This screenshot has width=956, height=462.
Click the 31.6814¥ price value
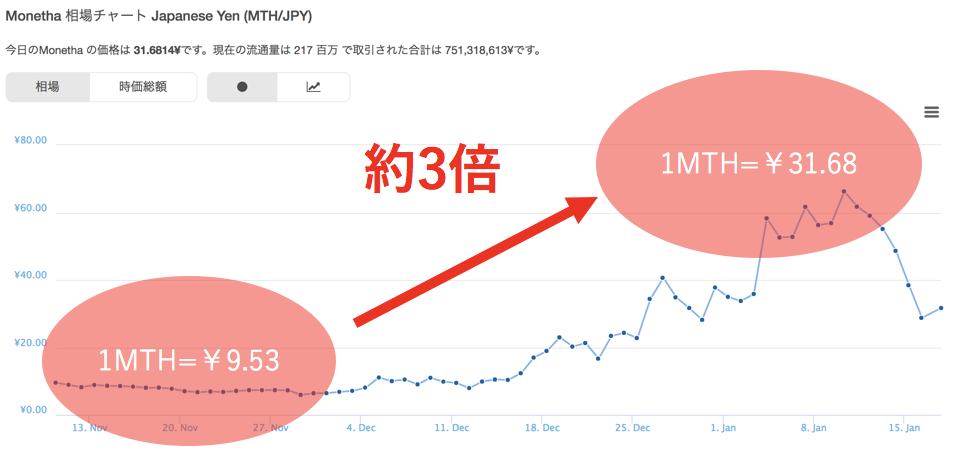tap(157, 51)
